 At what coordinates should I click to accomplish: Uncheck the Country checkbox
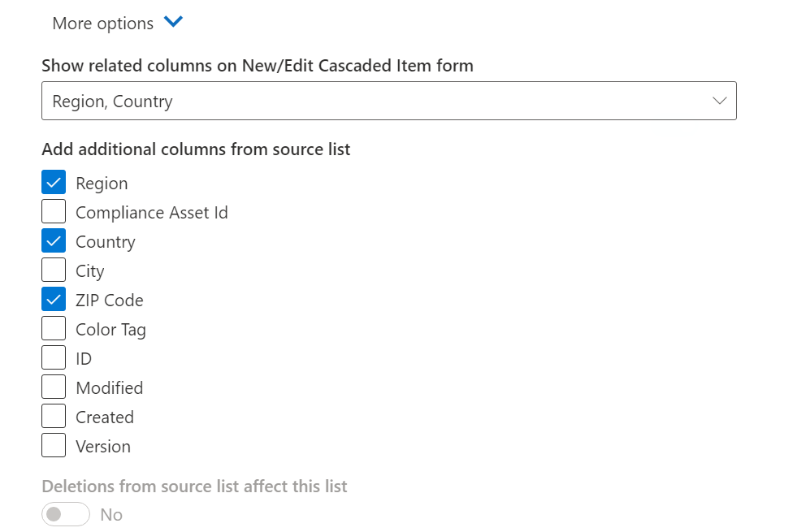[x=54, y=241]
